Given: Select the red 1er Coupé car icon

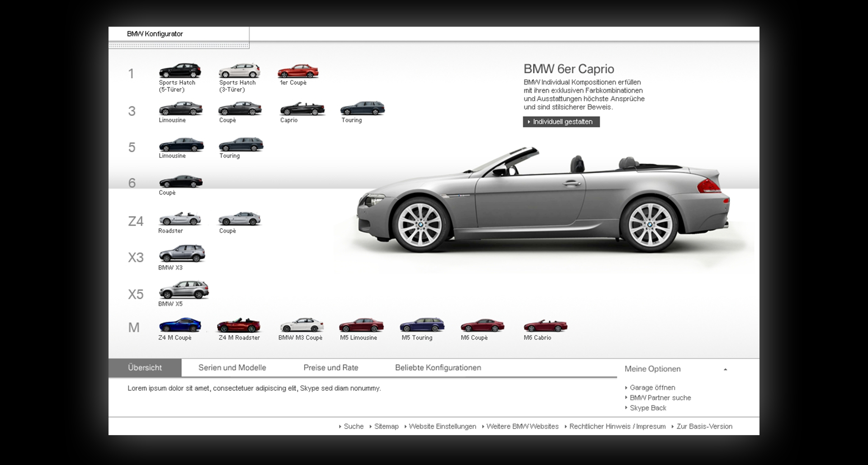Looking at the screenshot, I should pyautogui.click(x=298, y=71).
